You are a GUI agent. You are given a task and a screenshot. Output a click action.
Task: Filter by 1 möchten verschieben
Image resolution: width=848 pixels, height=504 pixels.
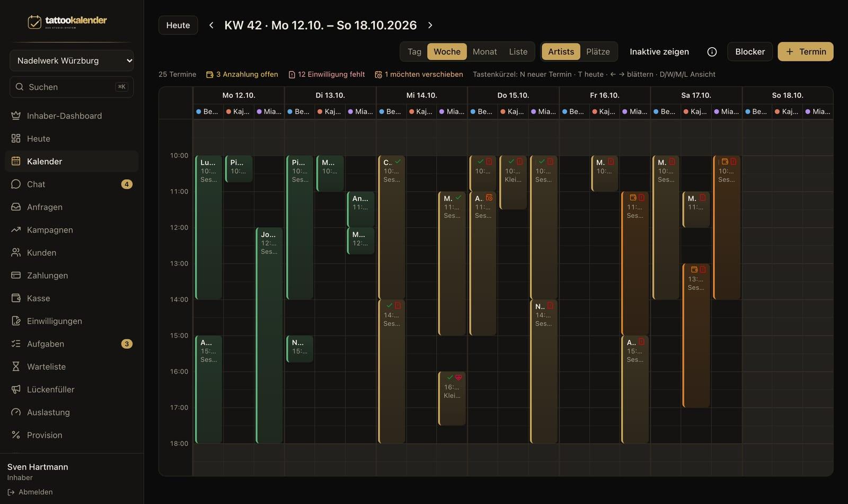419,74
